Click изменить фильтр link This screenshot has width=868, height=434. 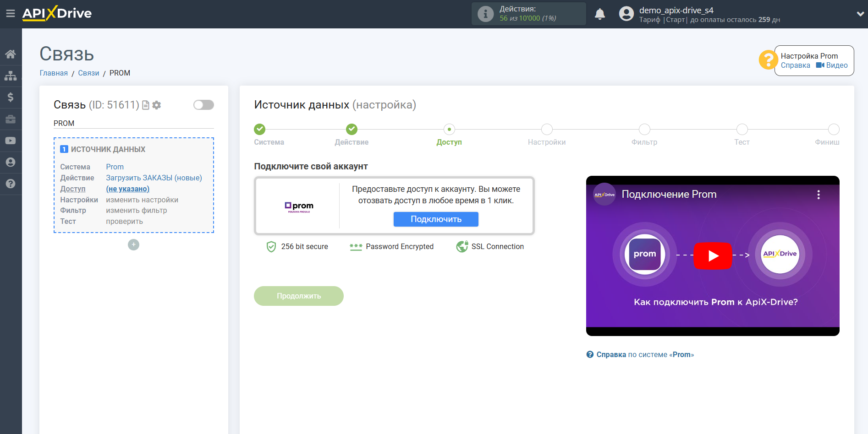137,211
